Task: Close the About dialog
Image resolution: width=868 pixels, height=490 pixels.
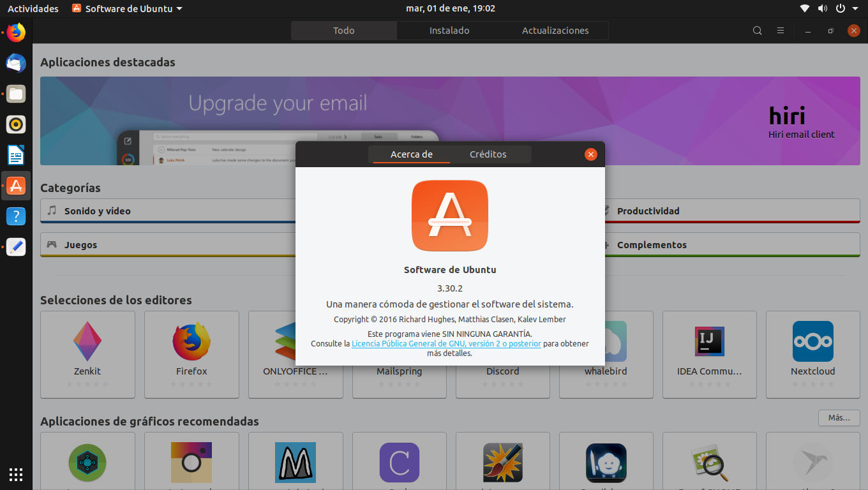Action: click(x=590, y=154)
